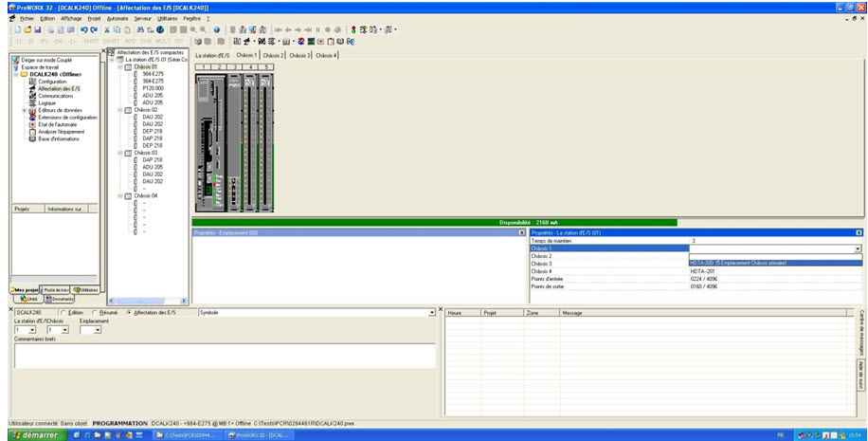Collapse Châssis 01 in I/O tree

point(120,66)
